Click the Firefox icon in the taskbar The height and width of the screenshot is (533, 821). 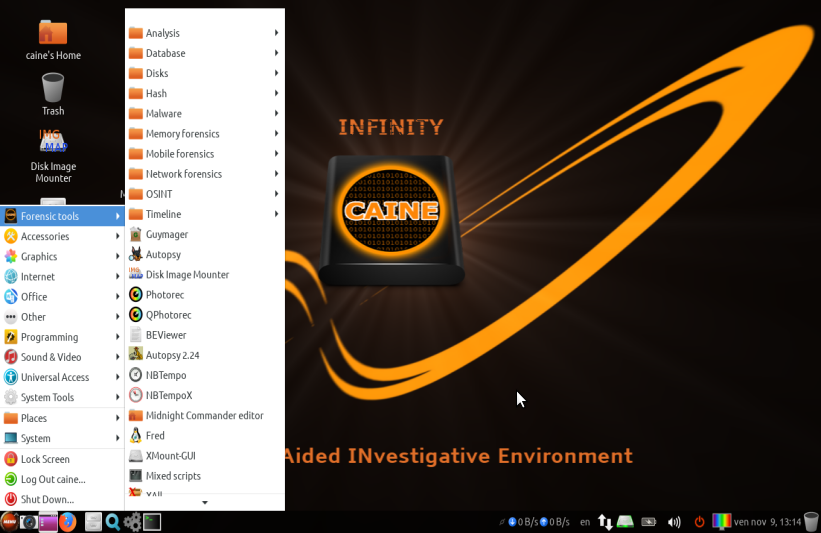(68, 522)
